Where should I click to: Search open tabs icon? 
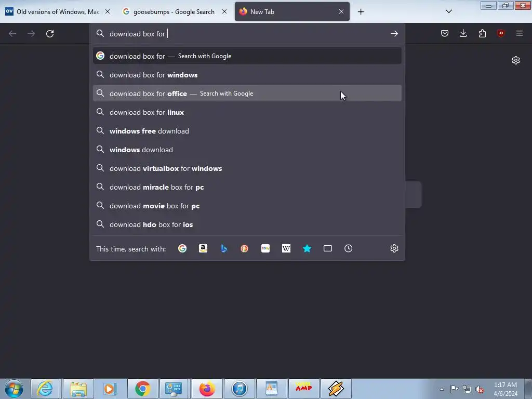click(327, 248)
